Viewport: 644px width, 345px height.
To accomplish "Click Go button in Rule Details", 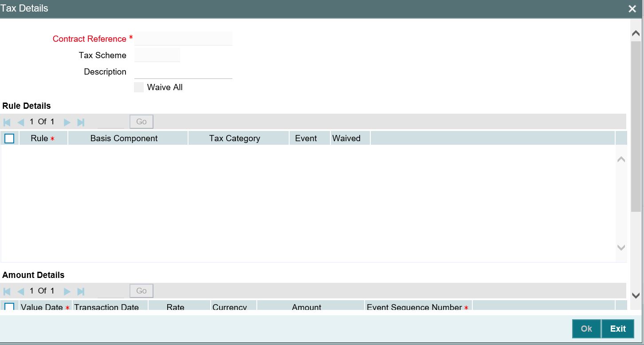I will coord(141,122).
